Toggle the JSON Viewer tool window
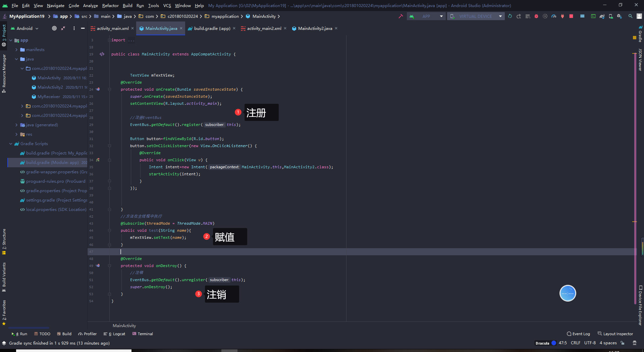Image resolution: width=644 pixels, height=352 pixels. 640,60
